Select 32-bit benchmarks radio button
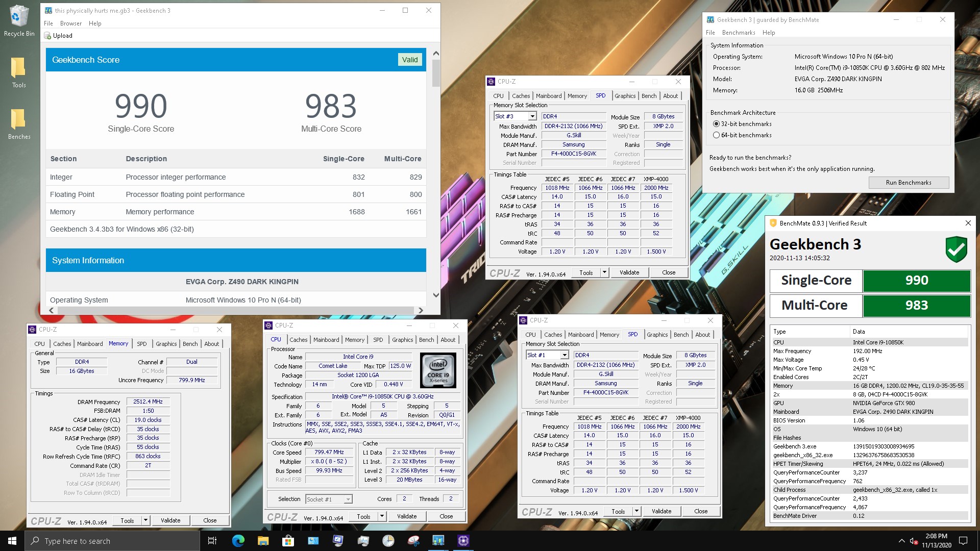The width and height of the screenshot is (980, 551). 716,124
